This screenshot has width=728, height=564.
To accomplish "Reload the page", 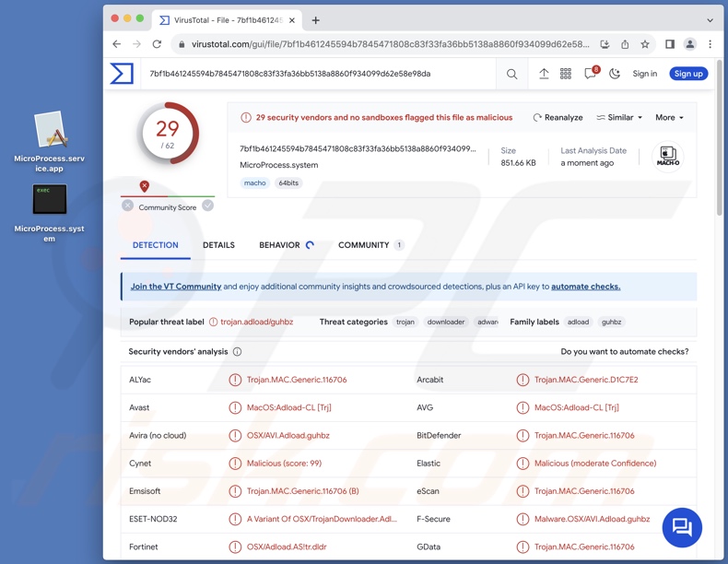I will click(157, 44).
